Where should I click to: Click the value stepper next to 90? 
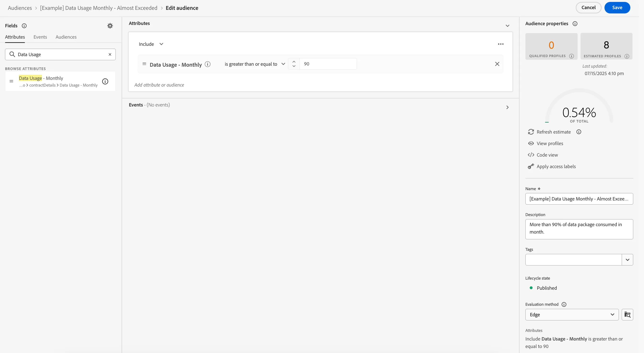294,64
